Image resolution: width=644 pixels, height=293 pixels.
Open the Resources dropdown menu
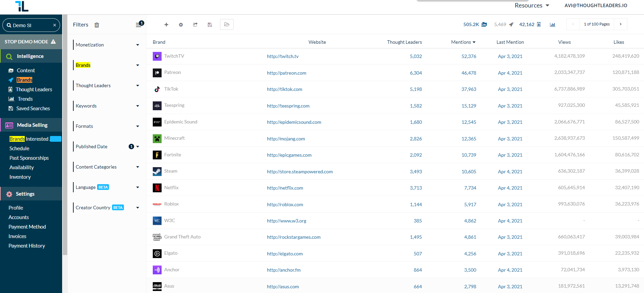click(x=532, y=5)
